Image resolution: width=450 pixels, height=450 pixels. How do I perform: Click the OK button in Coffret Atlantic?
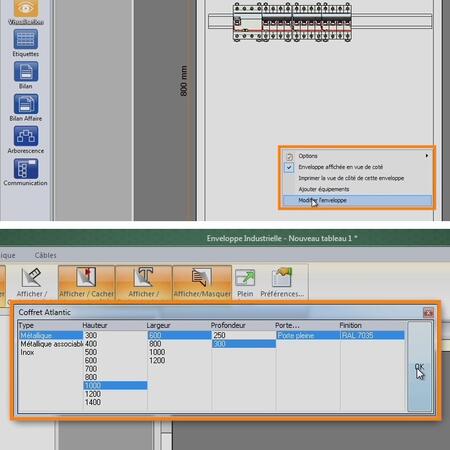click(x=420, y=367)
